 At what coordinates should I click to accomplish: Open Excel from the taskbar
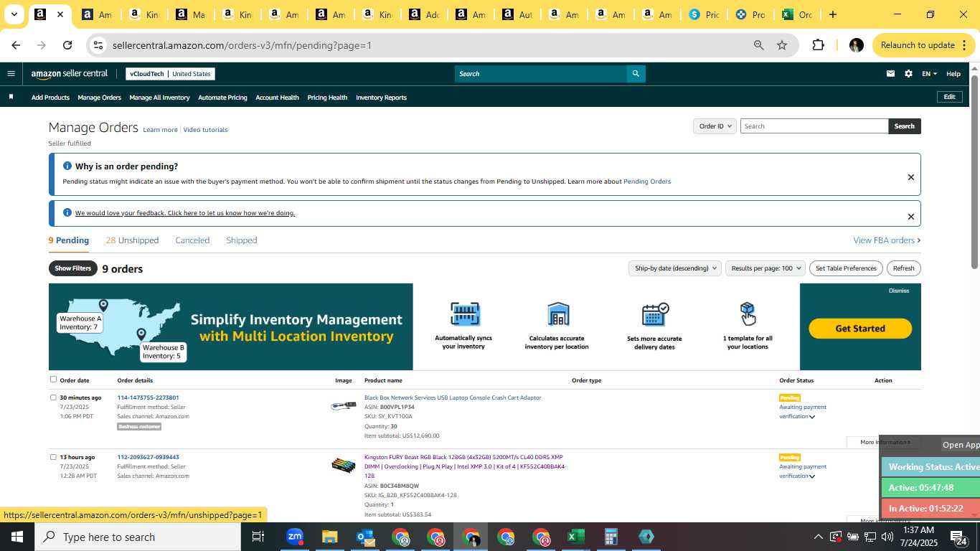(x=575, y=537)
